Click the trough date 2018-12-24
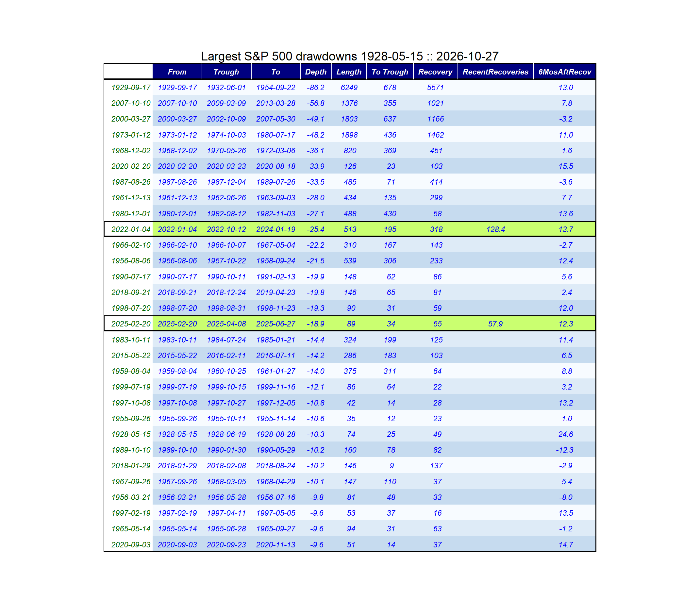This screenshot has width=700, height=600. pyautogui.click(x=226, y=292)
